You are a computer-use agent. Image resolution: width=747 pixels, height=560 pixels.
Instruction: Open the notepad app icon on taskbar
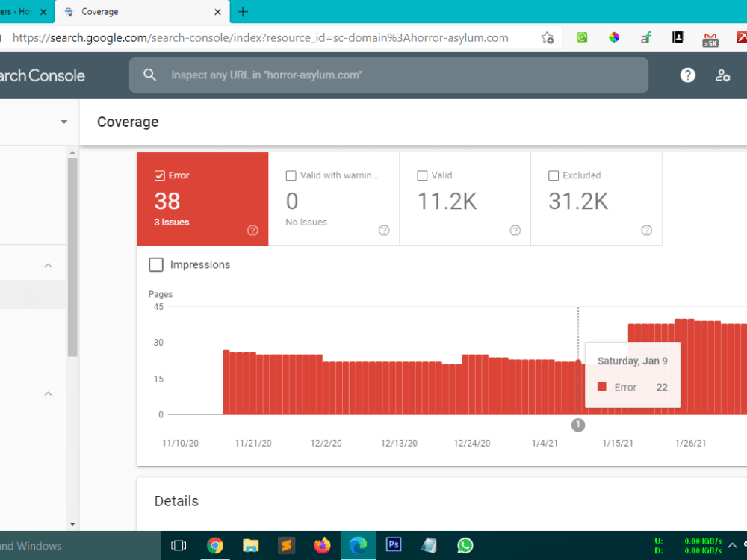tap(430, 545)
